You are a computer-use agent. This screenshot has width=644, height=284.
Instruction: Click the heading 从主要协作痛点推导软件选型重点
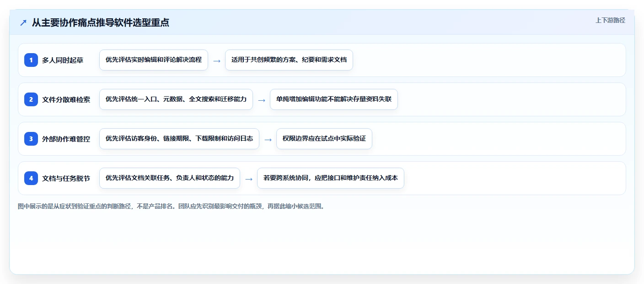coord(100,22)
